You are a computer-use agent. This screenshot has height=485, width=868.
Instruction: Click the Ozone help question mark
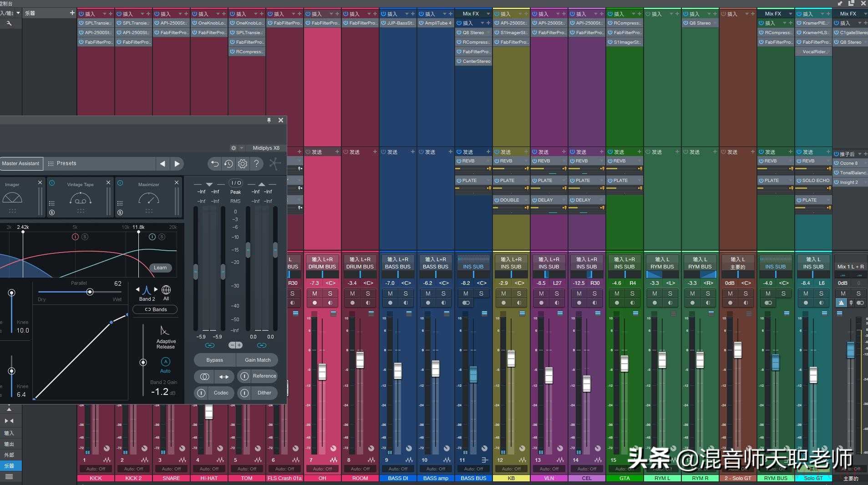click(257, 164)
